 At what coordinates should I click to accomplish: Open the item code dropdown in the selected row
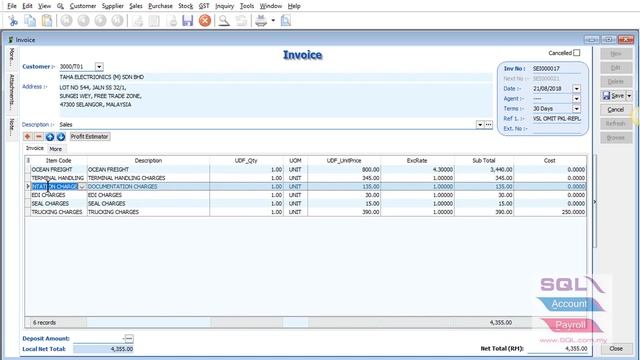(82, 187)
